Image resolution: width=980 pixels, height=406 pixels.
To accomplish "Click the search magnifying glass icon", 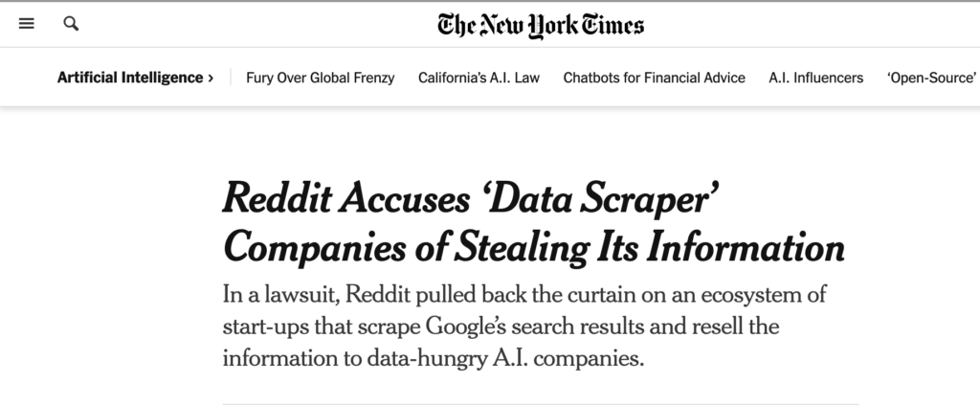I will [x=71, y=25].
